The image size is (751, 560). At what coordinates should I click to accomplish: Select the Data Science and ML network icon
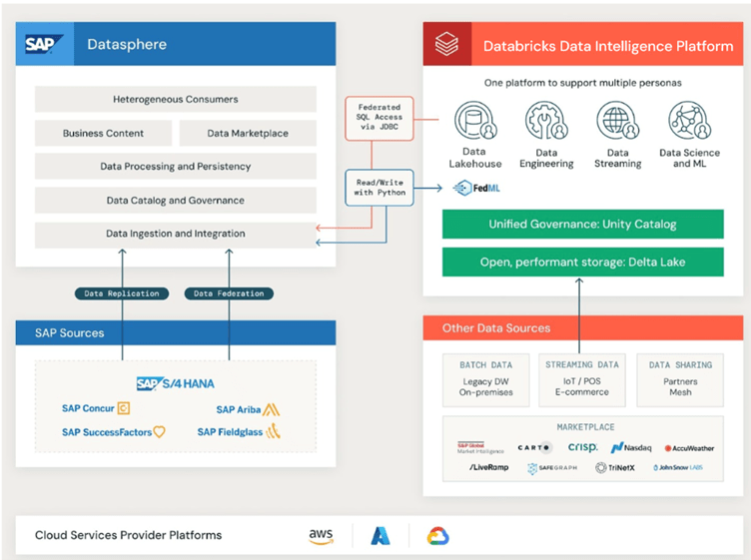coord(689,120)
